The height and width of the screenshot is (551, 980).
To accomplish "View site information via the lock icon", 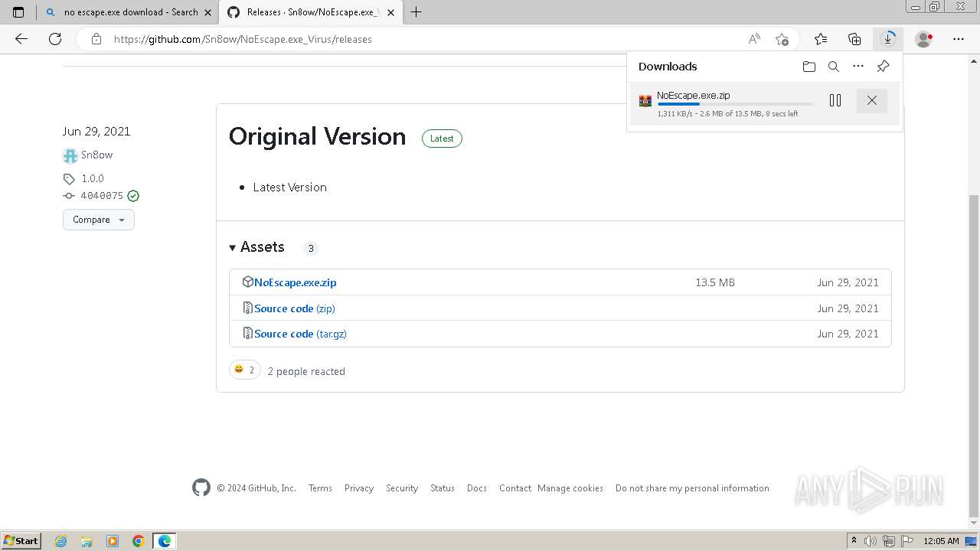I will point(96,39).
